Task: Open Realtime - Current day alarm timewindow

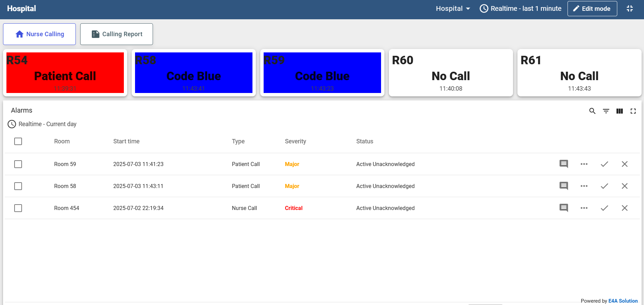Action: pyautogui.click(x=42, y=124)
